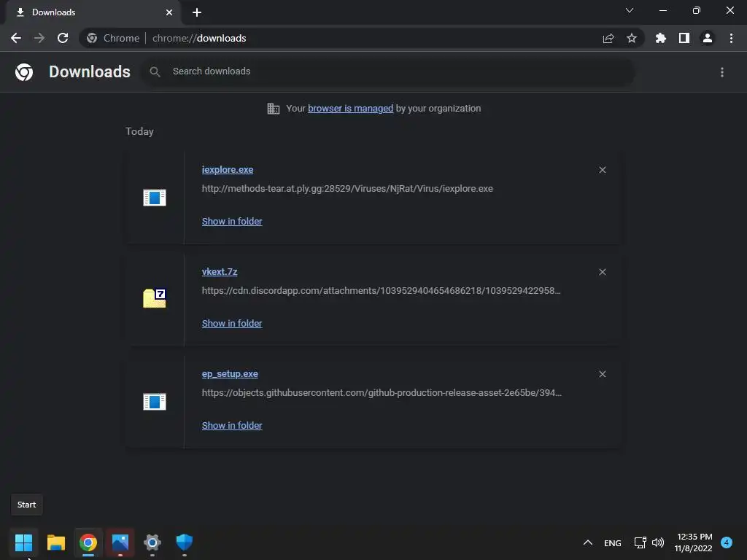Open the clock showing 12:35 PM
The height and width of the screenshot is (560, 747).
click(x=693, y=542)
